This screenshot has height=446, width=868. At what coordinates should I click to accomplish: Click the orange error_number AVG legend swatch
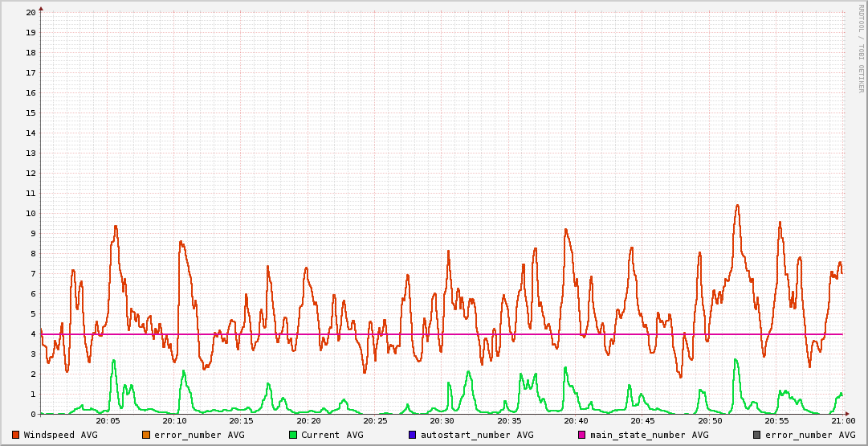[146, 435]
